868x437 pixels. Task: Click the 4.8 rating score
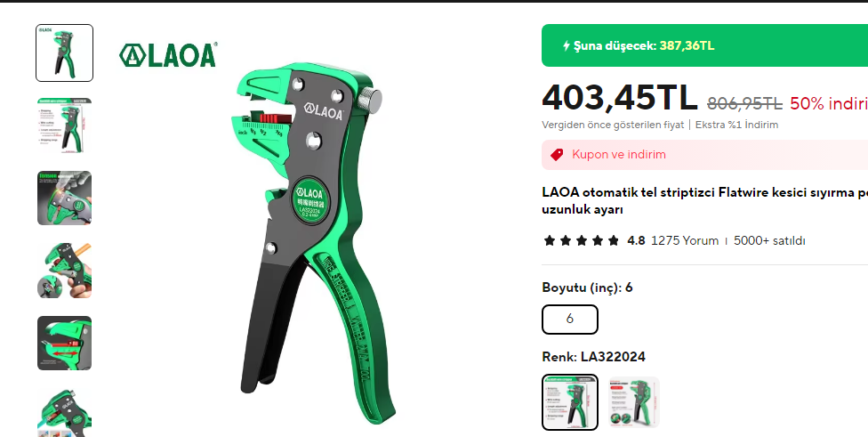(636, 241)
